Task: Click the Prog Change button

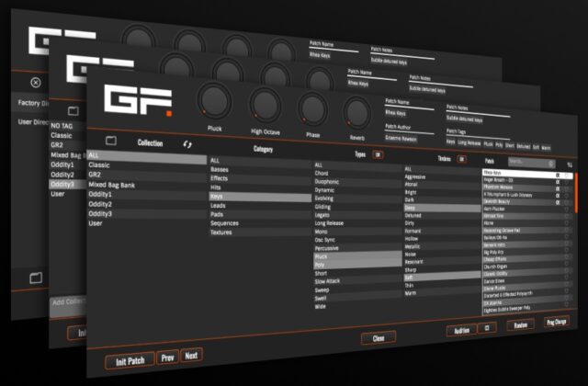Action: 557,322
